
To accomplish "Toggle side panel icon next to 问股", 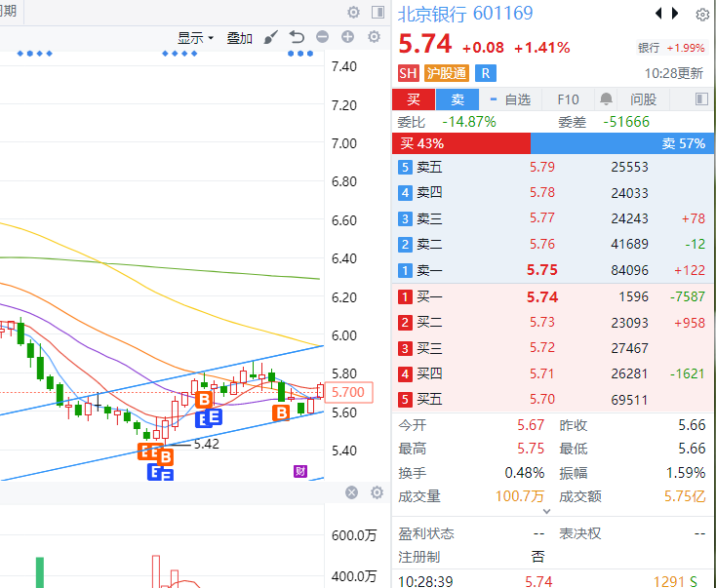I will pos(701,99).
